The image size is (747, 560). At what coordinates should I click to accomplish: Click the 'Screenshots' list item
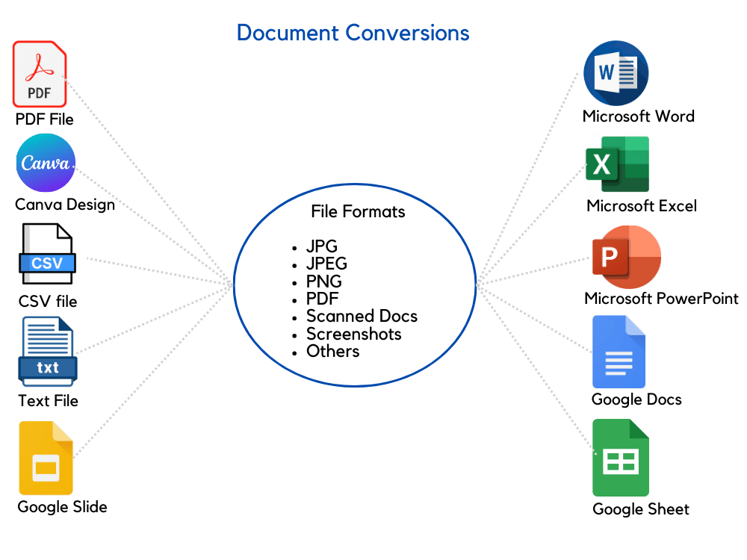353,334
